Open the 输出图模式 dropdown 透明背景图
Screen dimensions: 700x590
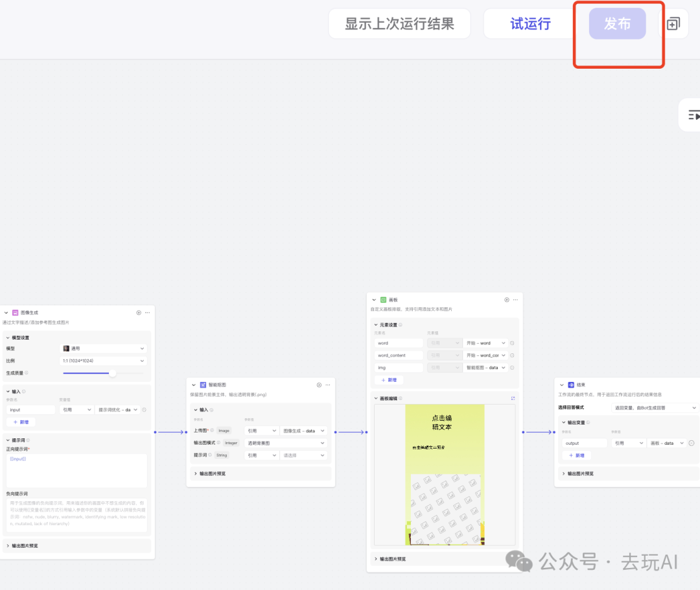(x=286, y=443)
